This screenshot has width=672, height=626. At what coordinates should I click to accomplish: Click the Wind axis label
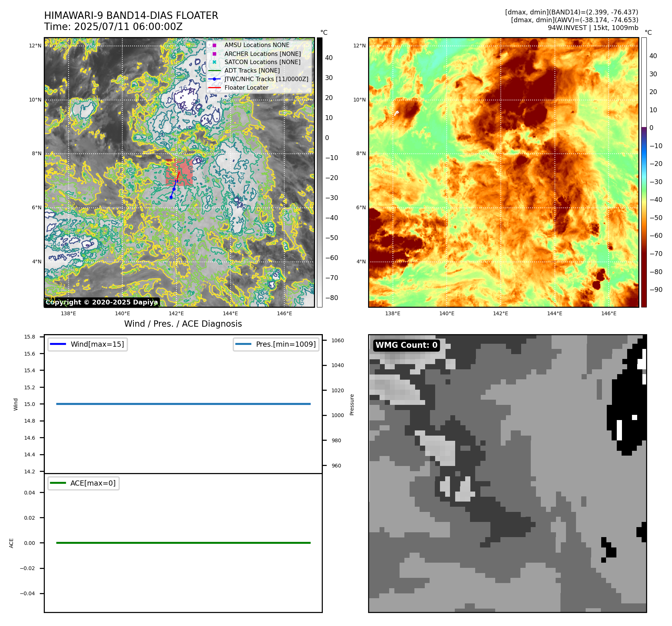(16, 404)
